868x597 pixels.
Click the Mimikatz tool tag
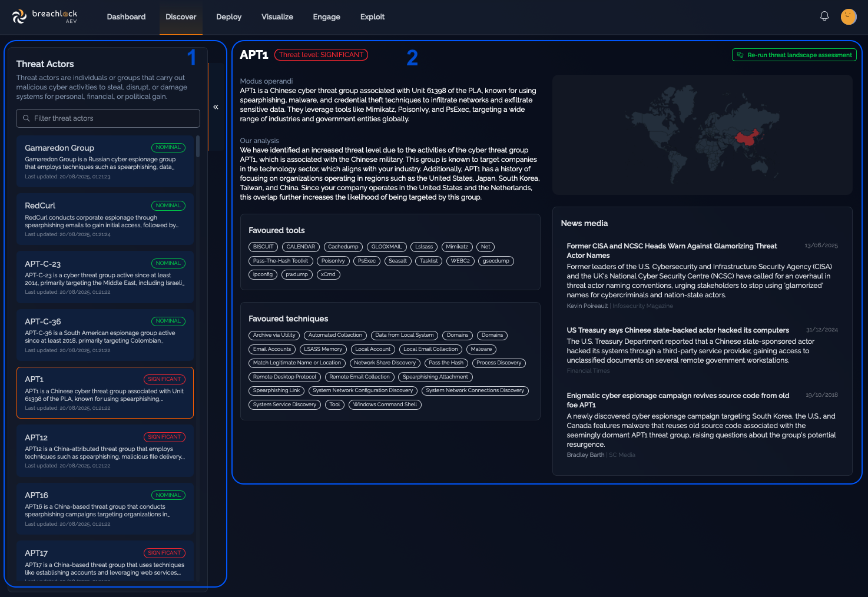pyautogui.click(x=457, y=247)
